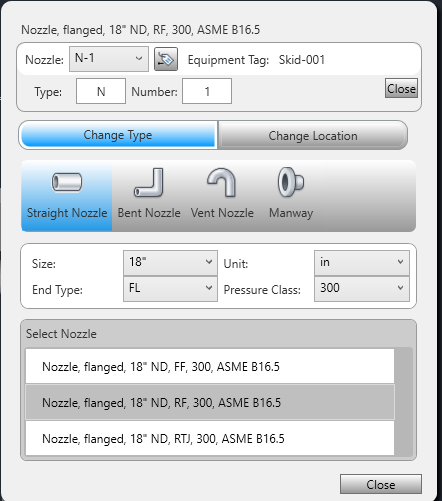Open the Pressure Class 300 dropdown
This screenshot has height=501, width=442.
pyautogui.click(x=362, y=289)
